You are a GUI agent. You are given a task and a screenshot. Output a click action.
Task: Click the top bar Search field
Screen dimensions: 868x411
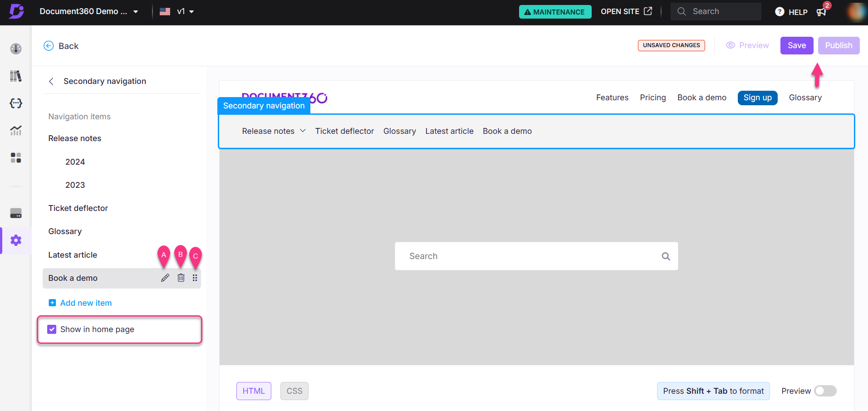tap(716, 11)
